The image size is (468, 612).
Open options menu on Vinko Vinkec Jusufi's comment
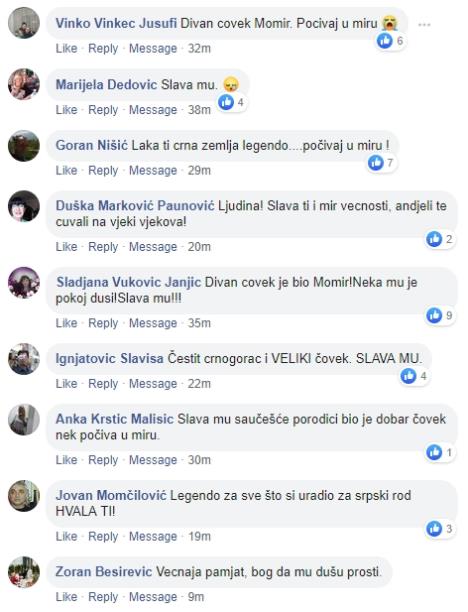(x=424, y=24)
